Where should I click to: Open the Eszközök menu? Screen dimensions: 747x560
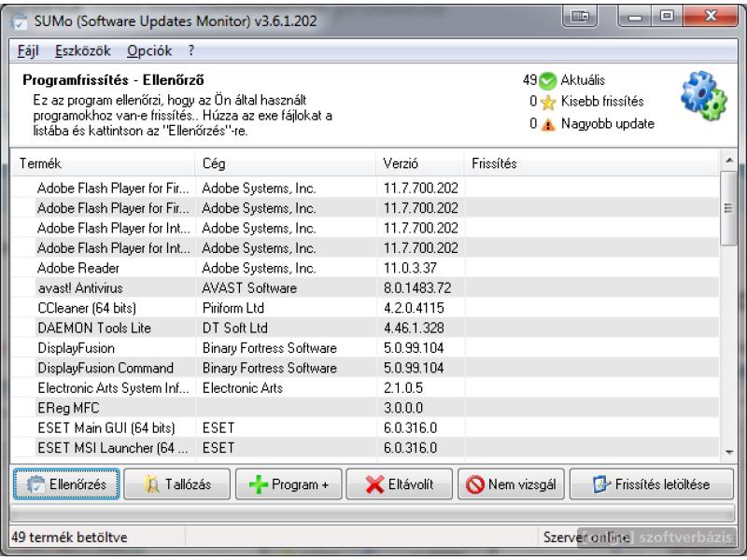[x=83, y=51]
